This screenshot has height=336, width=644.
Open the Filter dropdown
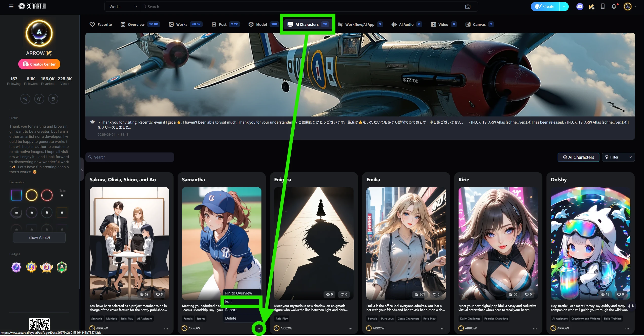click(x=618, y=157)
